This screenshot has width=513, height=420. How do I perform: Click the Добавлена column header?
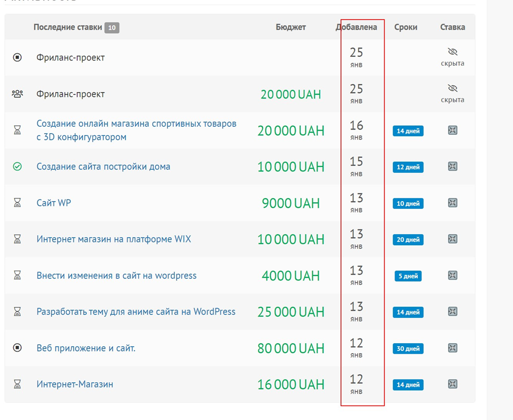click(x=357, y=27)
